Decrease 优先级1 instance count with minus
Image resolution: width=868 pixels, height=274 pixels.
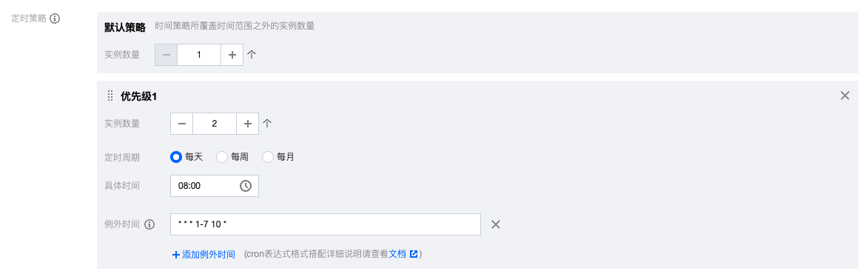click(181, 124)
